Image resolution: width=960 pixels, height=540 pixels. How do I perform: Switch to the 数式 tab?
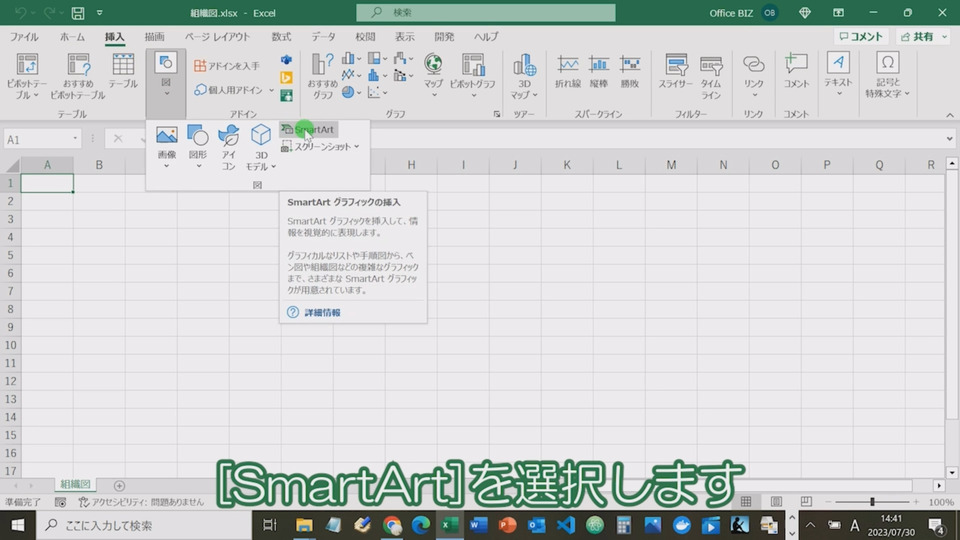click(282, 37)
